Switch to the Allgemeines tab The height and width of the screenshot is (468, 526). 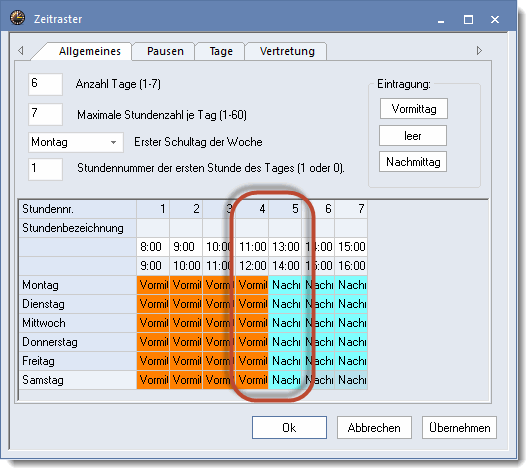click(x=90, y=51)
